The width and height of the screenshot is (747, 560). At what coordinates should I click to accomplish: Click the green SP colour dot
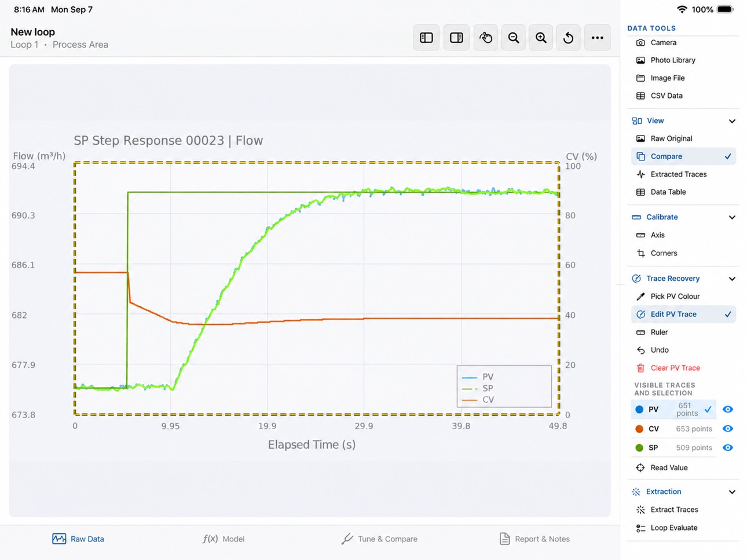(639, 448)
